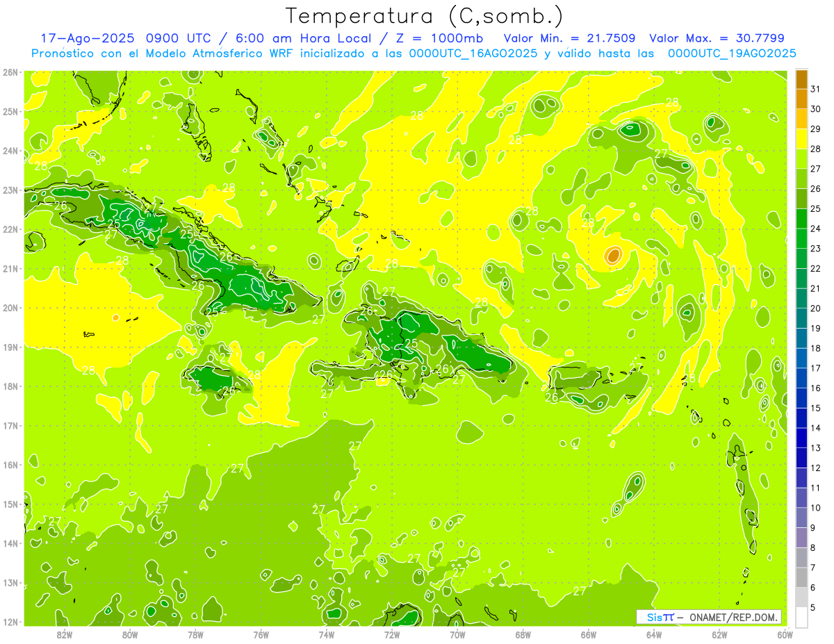Click the '82W' longitude axis label
834x644 pixels.
(65, 634)
